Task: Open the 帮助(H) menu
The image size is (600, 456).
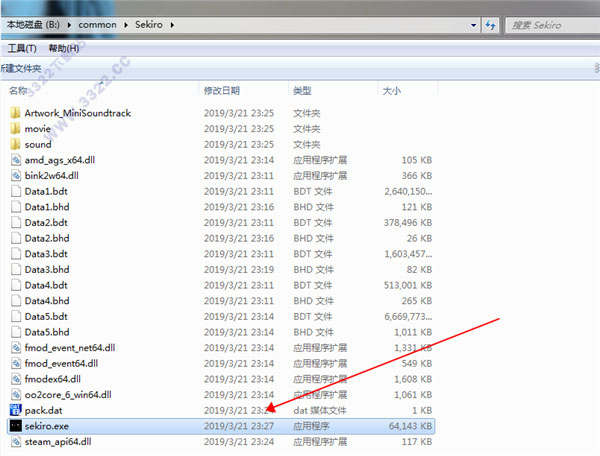Action: pos(63,48)
